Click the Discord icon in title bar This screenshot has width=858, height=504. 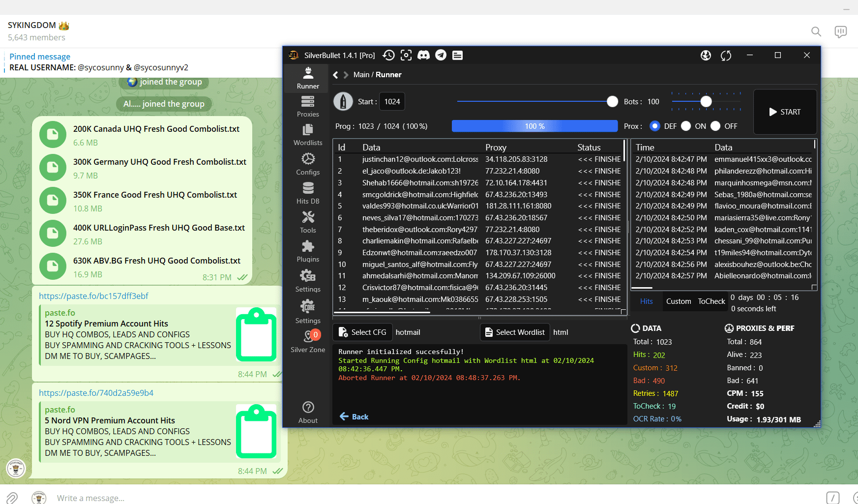pyautogui.click(x=423, y=55)
